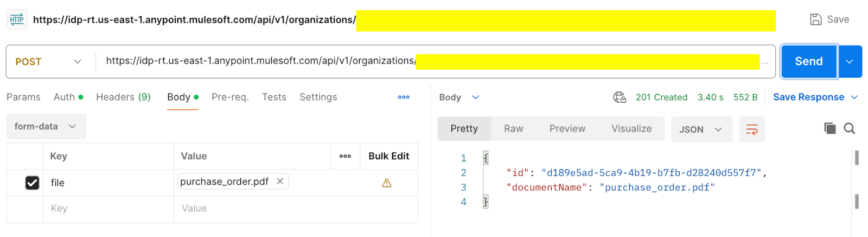Click the blue Send button
The height and width of the screenshot is (237, 868).
809,61
